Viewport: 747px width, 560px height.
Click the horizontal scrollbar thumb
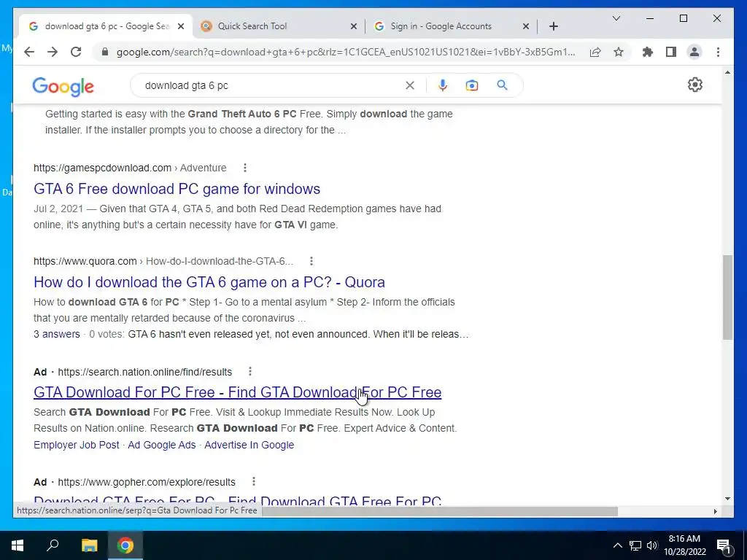pos(440,511)
